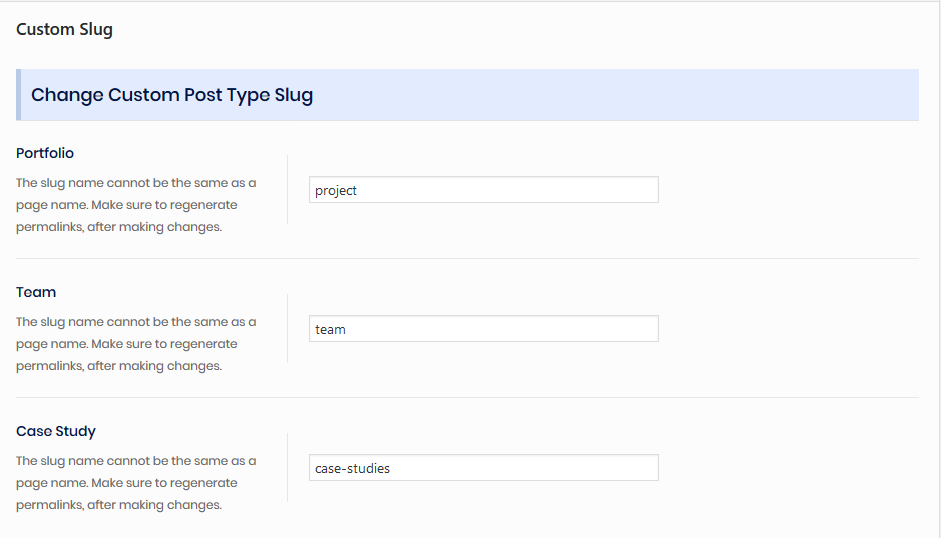Image resolution: width=941 pixels, height=538 pixels.
Task: Click the Portfolio setting label
Action: pos(45,153)
